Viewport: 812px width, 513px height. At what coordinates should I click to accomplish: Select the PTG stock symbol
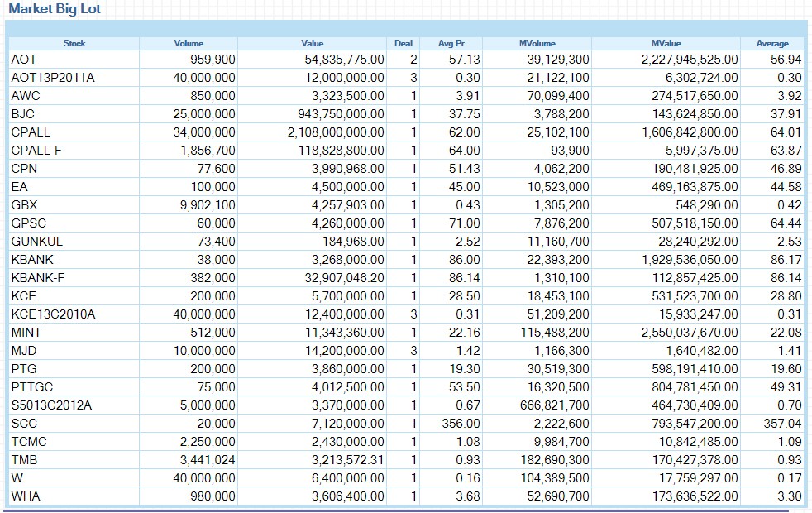[x=24, y=369]
